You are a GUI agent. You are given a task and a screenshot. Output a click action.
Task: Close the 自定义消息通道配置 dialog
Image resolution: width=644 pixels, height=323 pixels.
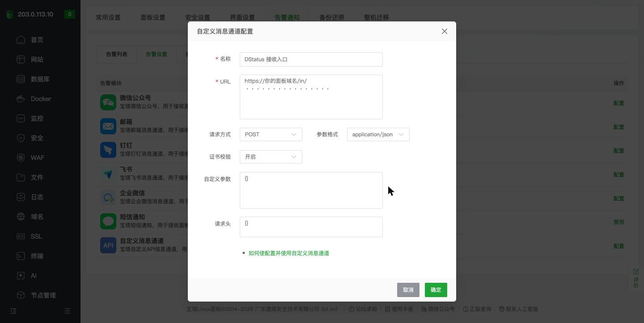[x=445, y=31]
